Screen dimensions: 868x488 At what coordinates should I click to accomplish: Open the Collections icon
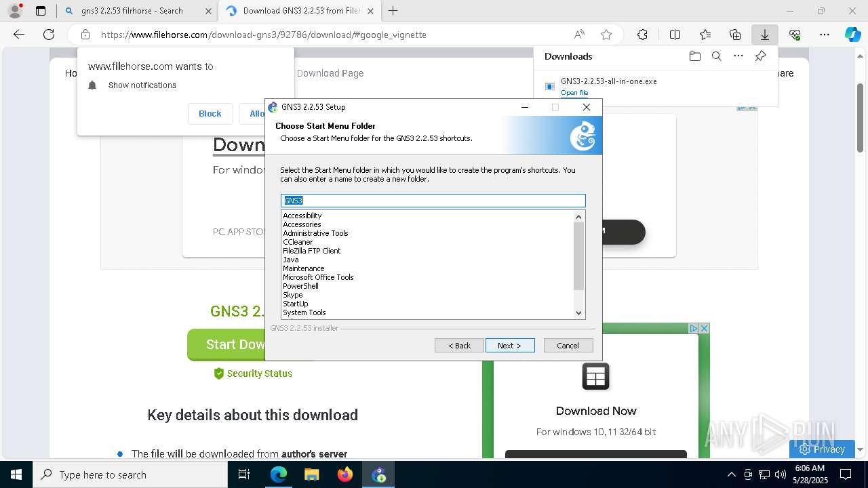point(735,35)
